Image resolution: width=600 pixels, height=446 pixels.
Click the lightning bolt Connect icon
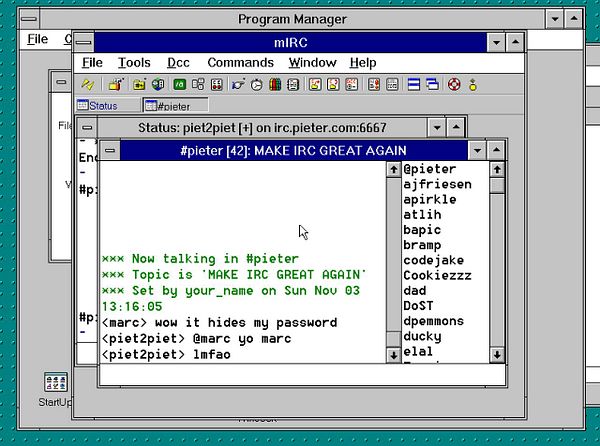coord(88,85)
